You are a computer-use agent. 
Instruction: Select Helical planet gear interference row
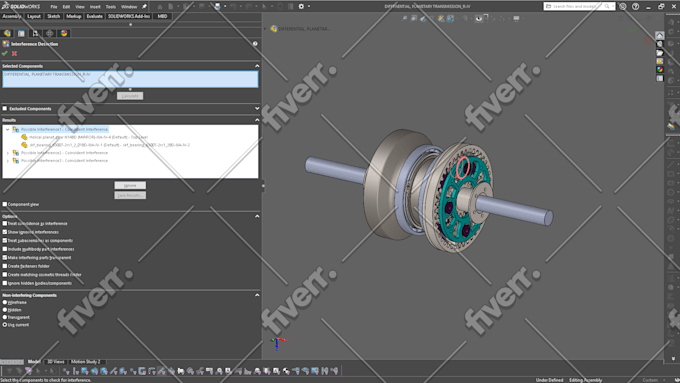pos(88,137)
